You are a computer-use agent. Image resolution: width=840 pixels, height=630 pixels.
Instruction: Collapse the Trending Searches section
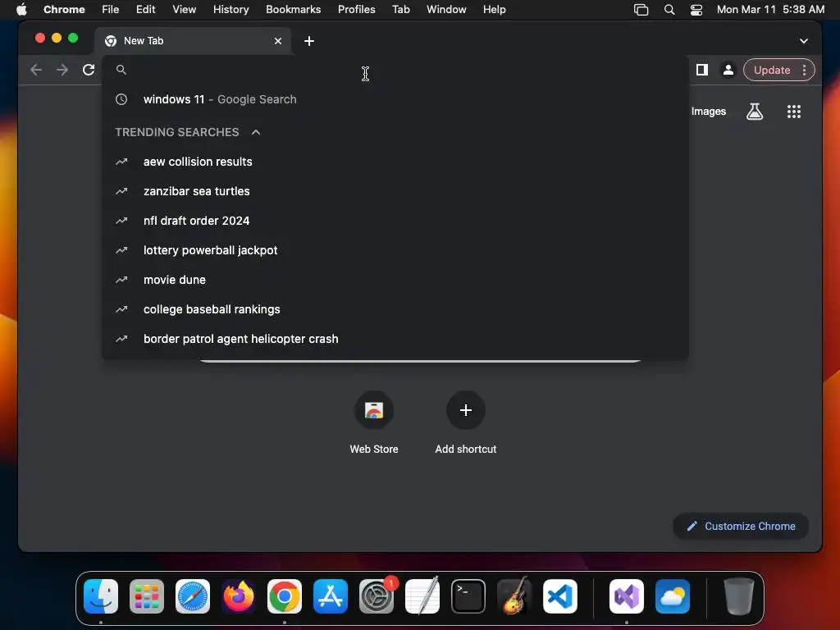pos(256,132)
